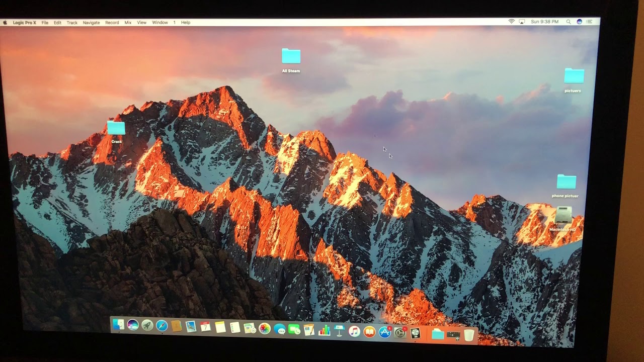Open Messages speech bubble in Dock
This screenshot has width=644, height=362.
279,329
